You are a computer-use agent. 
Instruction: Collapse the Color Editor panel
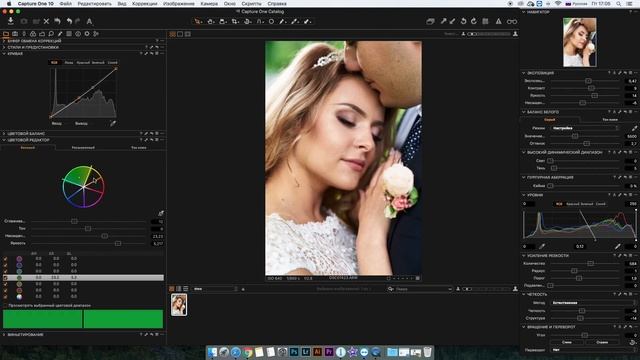(4, 140)
